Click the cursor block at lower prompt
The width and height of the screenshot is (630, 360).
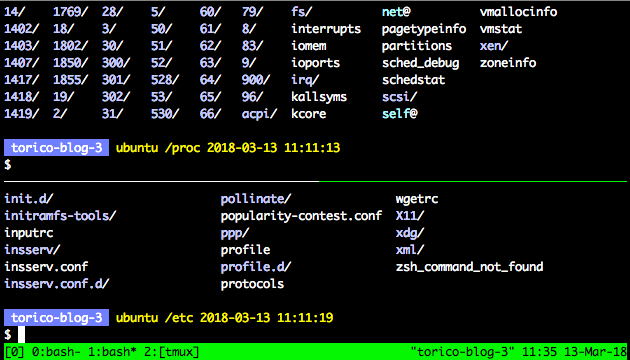[x=21, y=334]
